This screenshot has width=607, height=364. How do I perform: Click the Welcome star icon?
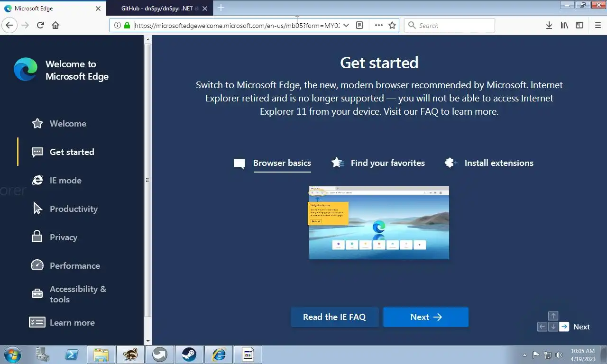coord(37,123)
